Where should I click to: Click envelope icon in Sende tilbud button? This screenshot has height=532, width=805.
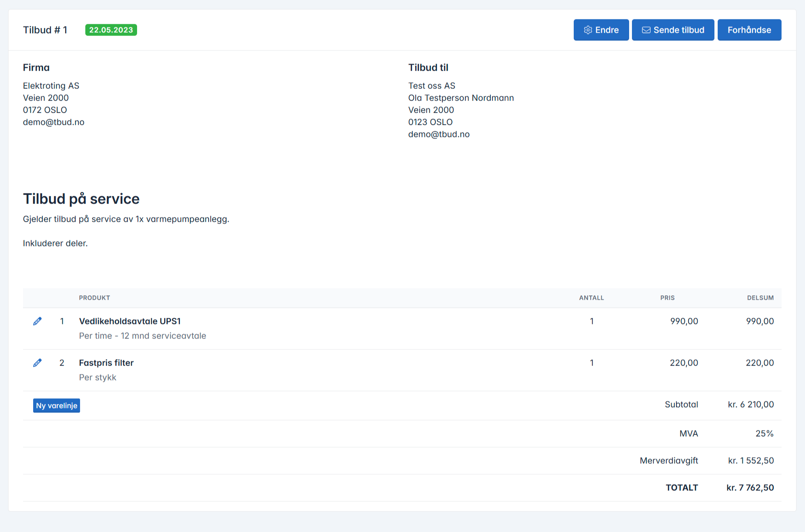point(646,30)
